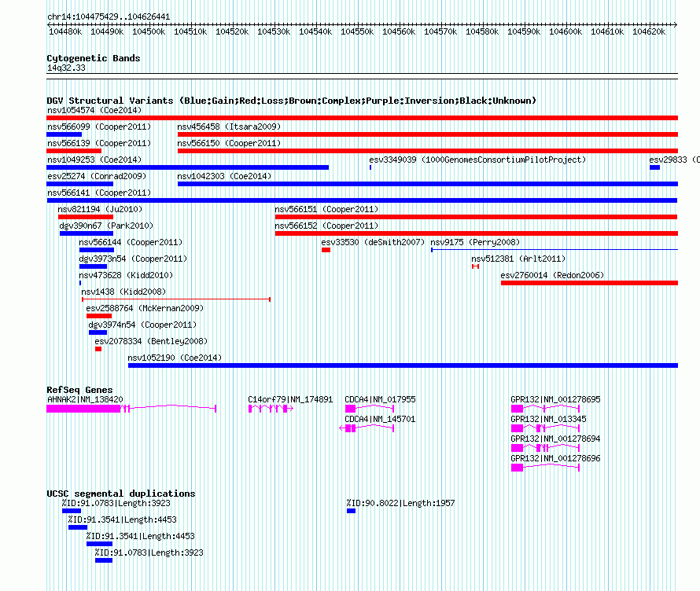700x591 pixels.
Task: Click the dgv390n67 (Park2010) gain bar
Action: point(87,233)
